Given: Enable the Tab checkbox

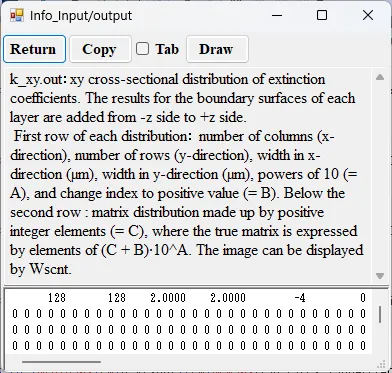Looking at the screenshot, I should (142, 49).
